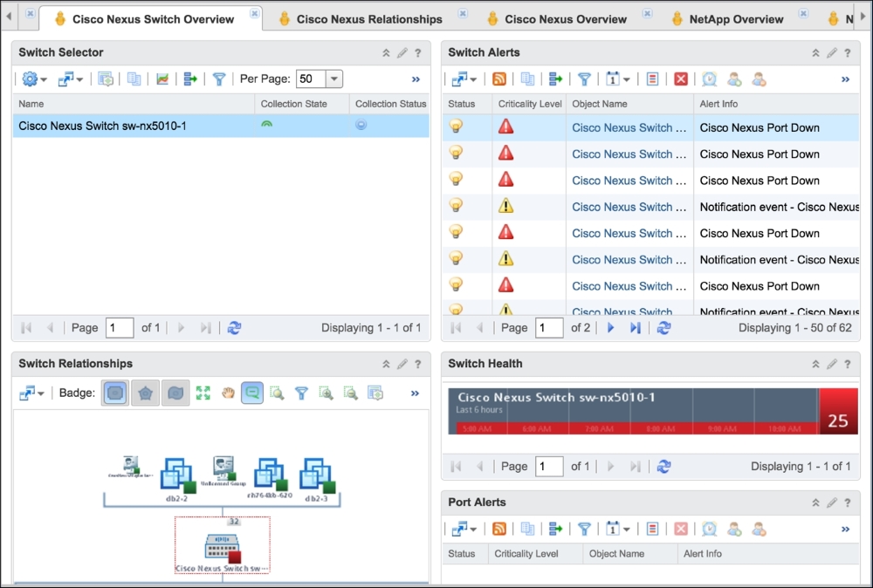
Task: Close the Cisco Nexus Relationships tab
Action: pyautogui.click(x=463, y=13)
